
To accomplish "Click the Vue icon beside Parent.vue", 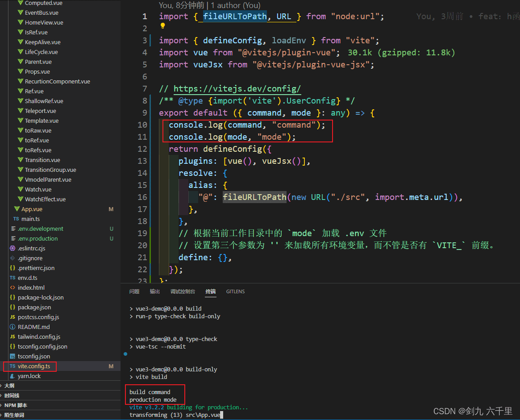I will (x=21, y=62).
